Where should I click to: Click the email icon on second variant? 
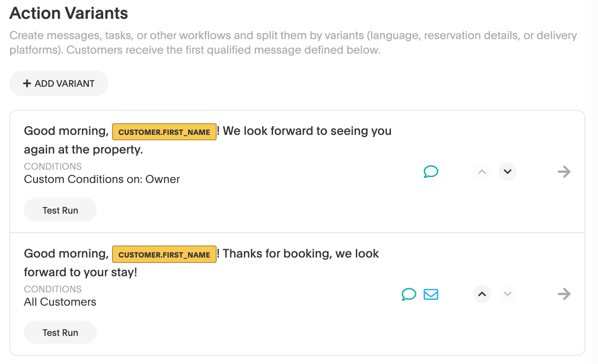431,294
